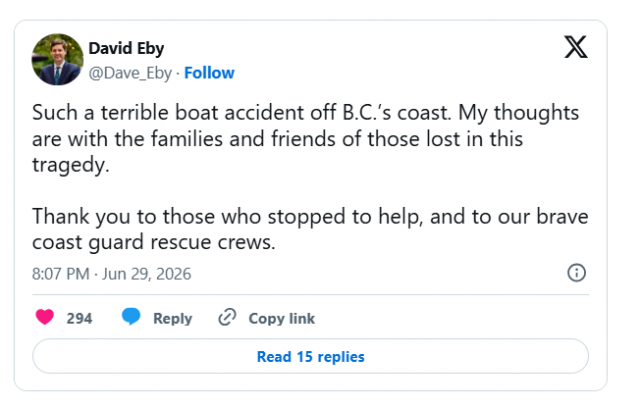Screen dimensions: 640x407
Task: Open the 8:07 PM timestamp link
Action: coord(60,274)
